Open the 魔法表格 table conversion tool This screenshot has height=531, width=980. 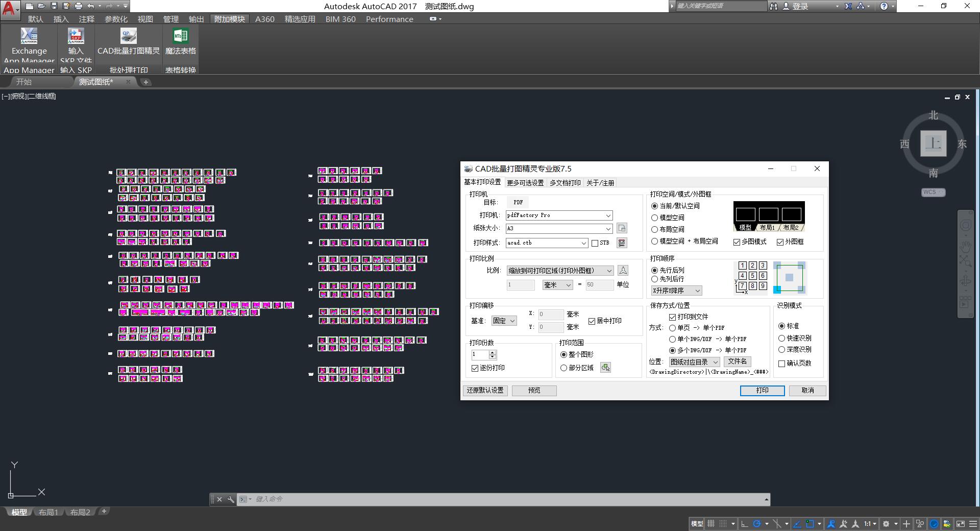pyautogui.click(x=180, y=36)
